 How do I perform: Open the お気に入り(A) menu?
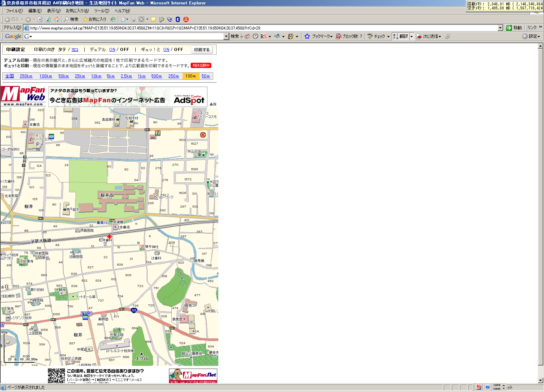pos(77,11)
